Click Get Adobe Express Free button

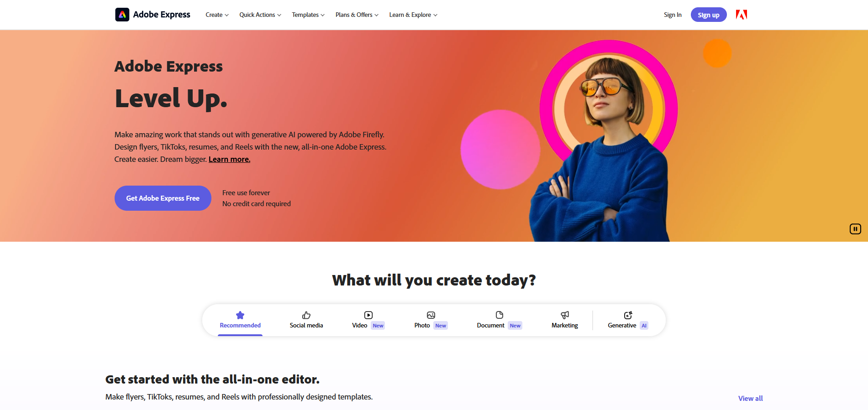(x=163, y=198)
